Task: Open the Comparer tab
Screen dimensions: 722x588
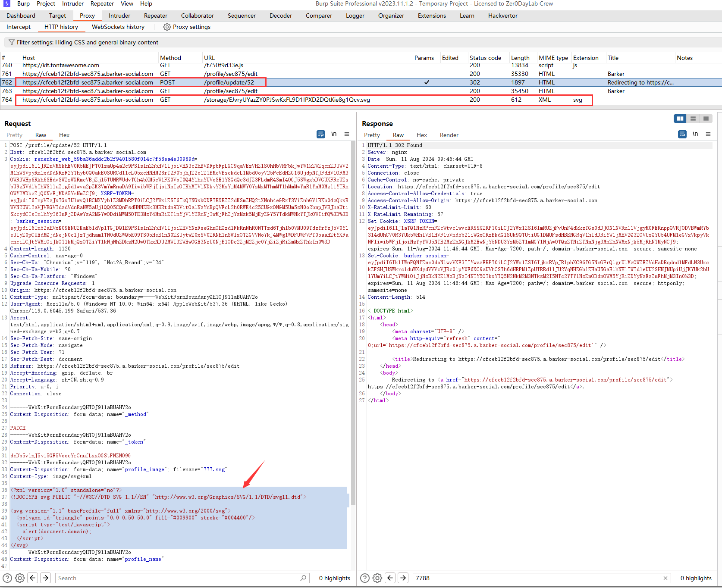Action: coord(319,16)
